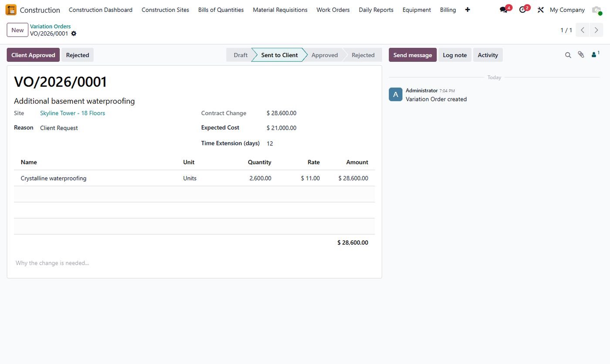Click the Expected Cost value field
The image size is (610, 364).
coord(281,128)
